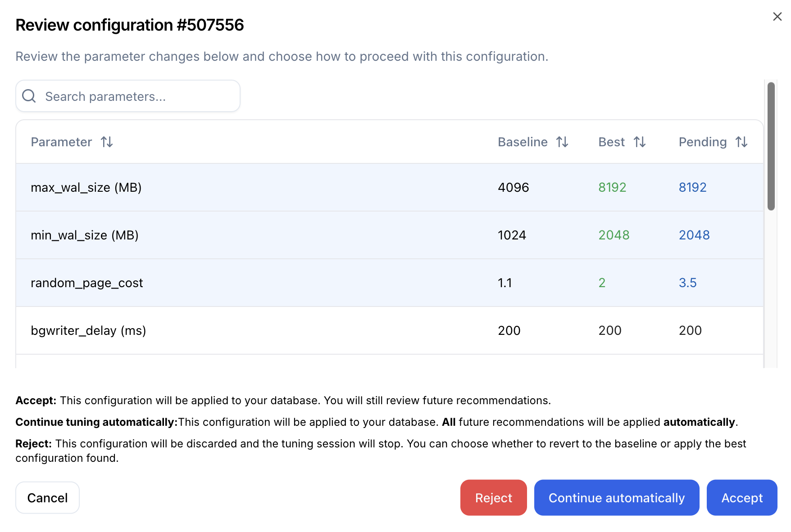This screenshot has width=791, height=532.
Task: Choose Continue automatically
Action: tap(616, 498)
